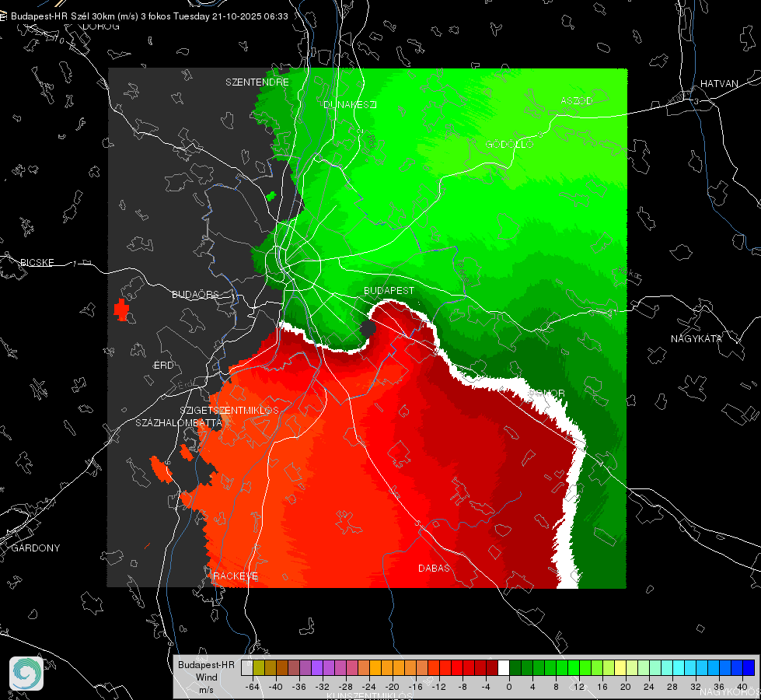761x700 pixels.
Task: Click the RÁCKEVE town label
Action: click(236, 576)
